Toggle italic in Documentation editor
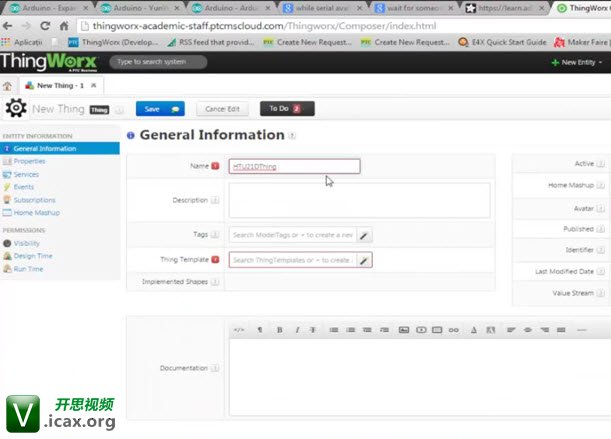This screenshot has height=439, width=611. pos(297,330)
